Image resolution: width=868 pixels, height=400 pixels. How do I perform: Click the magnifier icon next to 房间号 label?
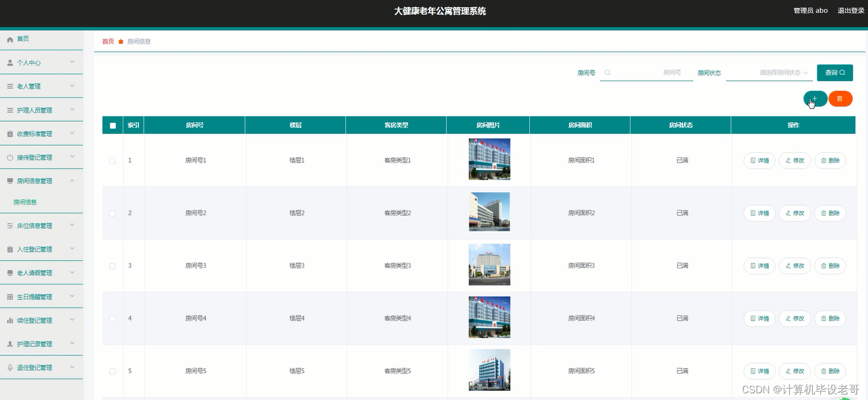[x=608, y=72]
